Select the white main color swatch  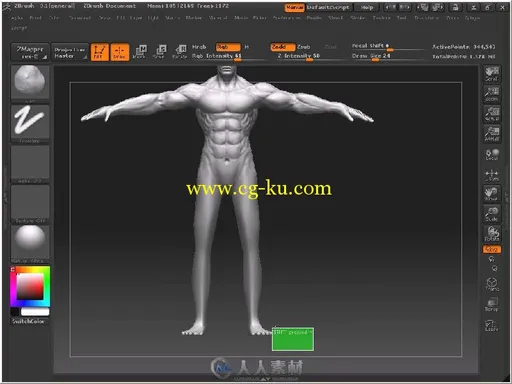click(35, 312)
